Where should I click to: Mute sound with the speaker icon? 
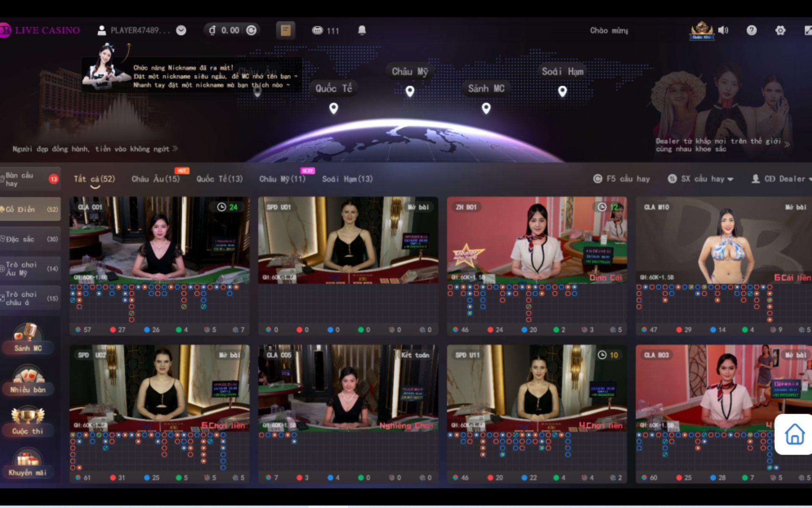click(x=724, y=30)
